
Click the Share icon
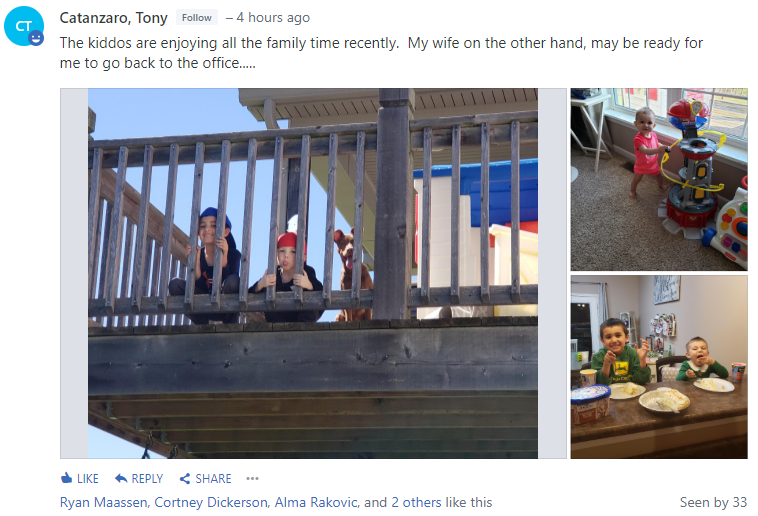click(185, 479)
